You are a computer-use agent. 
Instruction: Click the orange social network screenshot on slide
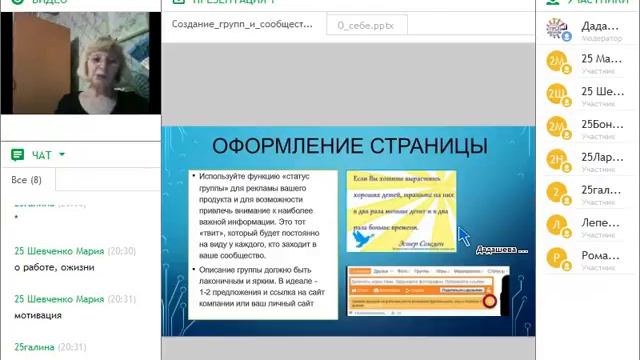428,291
